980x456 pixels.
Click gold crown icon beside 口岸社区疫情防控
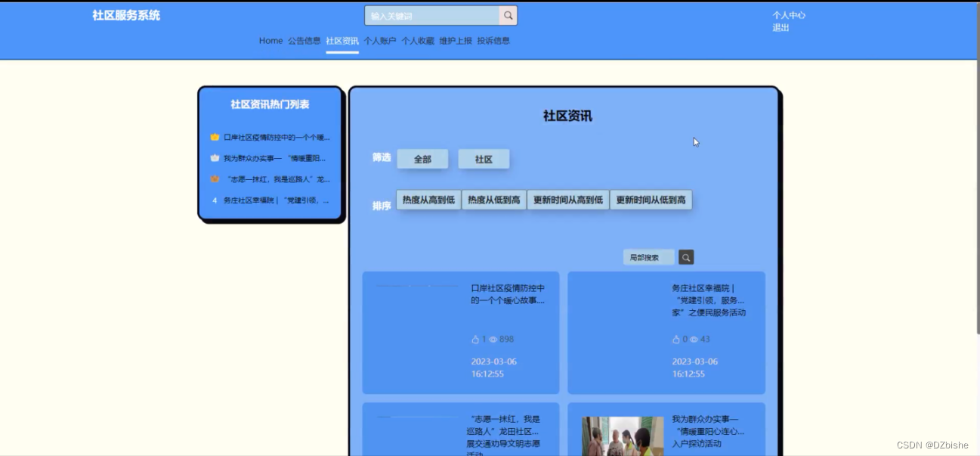point(215,138)
